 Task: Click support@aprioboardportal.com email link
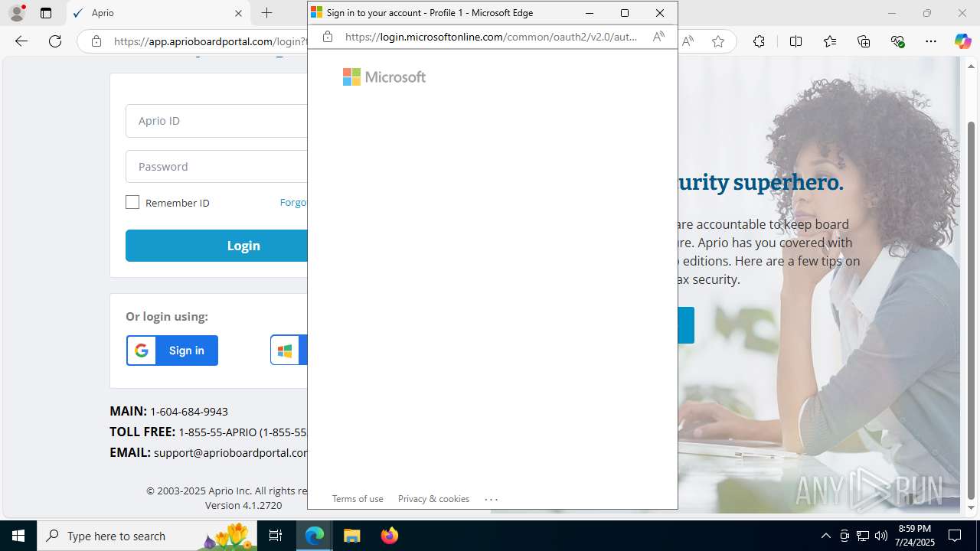(x=230, y=452)
